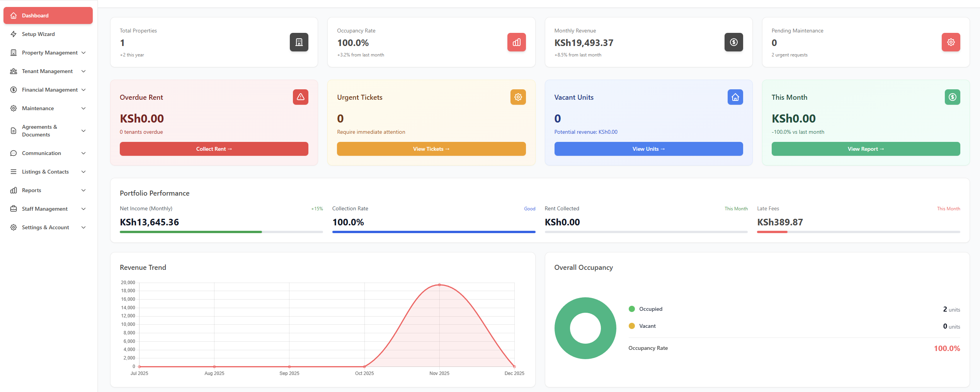Click the Collect Rent button
The image size is (980, 392).
pyautogui.click(x=214, y=149)
